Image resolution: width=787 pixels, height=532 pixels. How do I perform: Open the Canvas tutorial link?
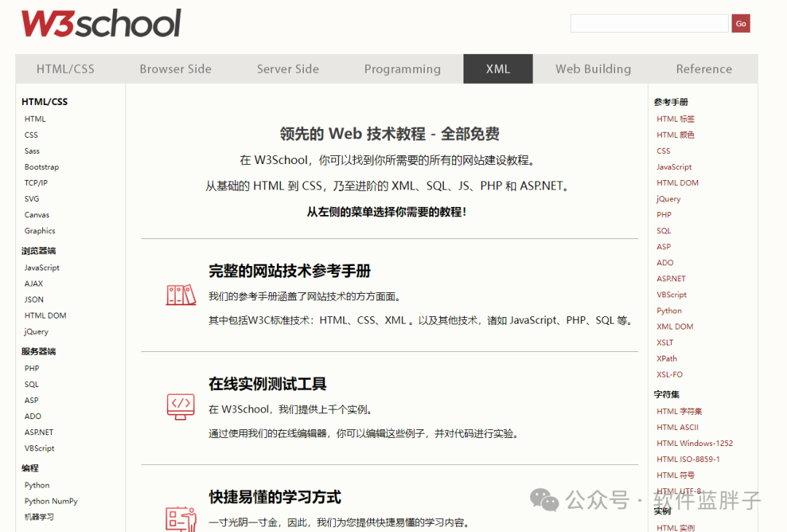tap(37, 215)
